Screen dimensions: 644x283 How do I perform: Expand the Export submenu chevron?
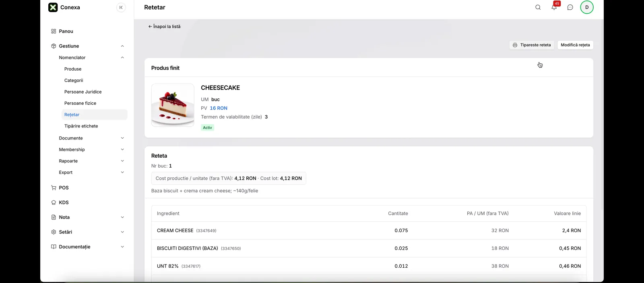click(x=122, y=172)
